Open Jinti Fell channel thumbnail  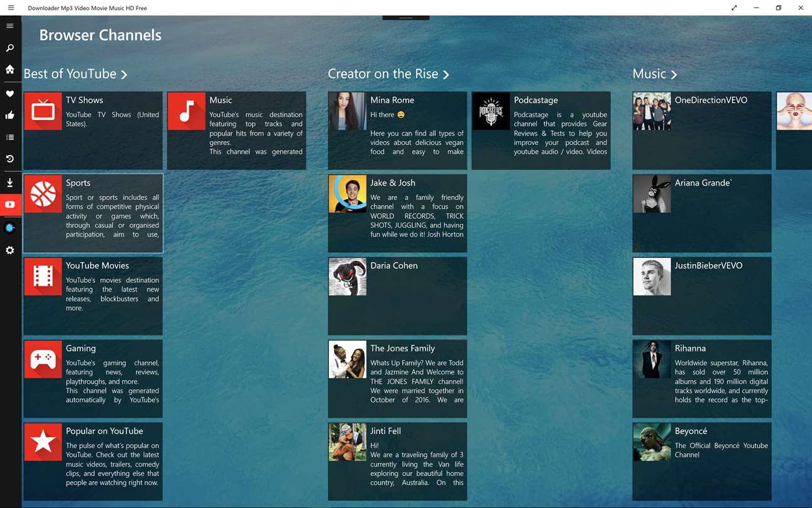348,442
